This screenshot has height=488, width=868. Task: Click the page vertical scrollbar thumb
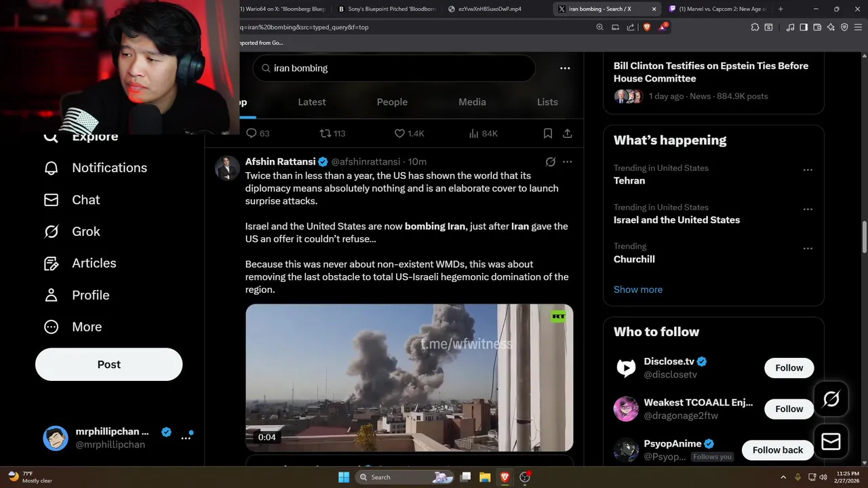[x=864, y=236]
